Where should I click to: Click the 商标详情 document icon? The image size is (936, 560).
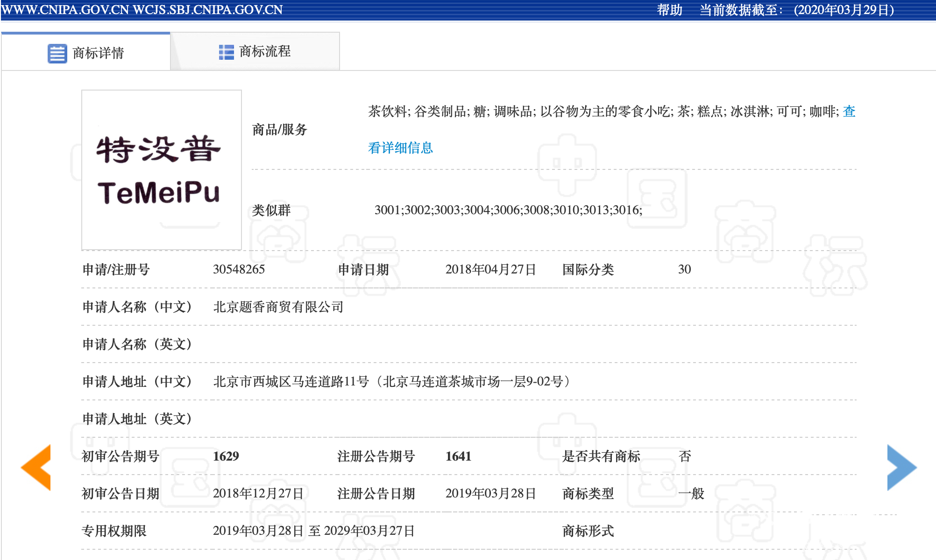[57, 53]
